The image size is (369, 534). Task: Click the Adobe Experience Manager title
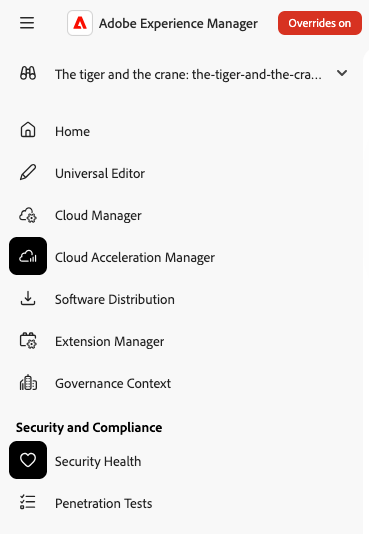click(x=178, y=23)
